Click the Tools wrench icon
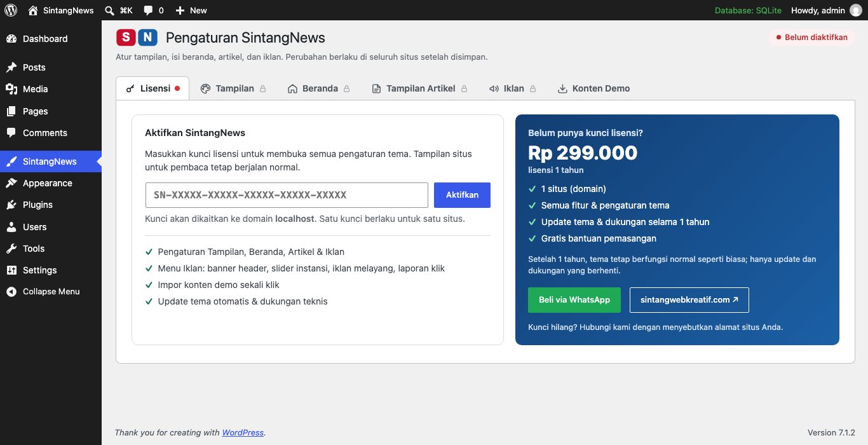 (11, 249)
